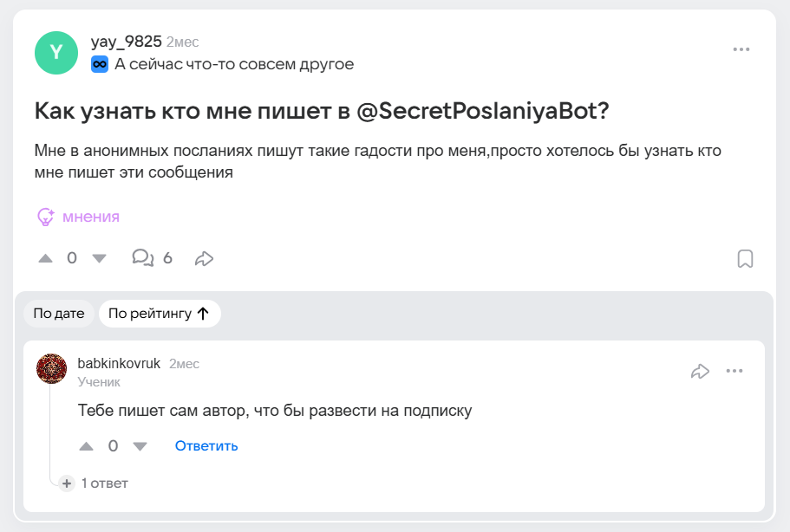790x532 pixels.
Task: Bookmark the question with the bookmark icon
Action: (746, 257)
